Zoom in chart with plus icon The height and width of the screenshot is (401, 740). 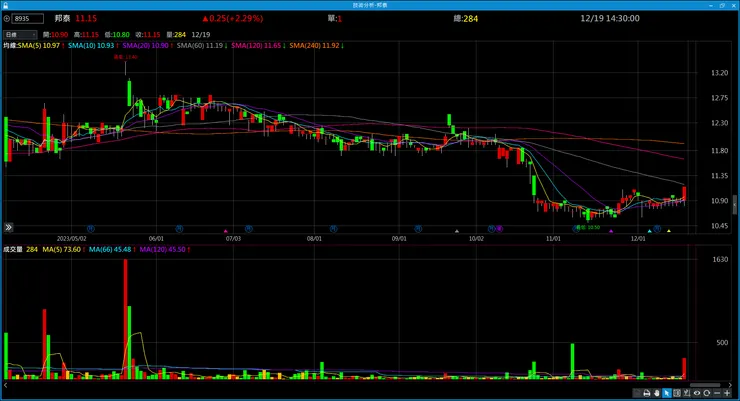click(x=727, y=393)
